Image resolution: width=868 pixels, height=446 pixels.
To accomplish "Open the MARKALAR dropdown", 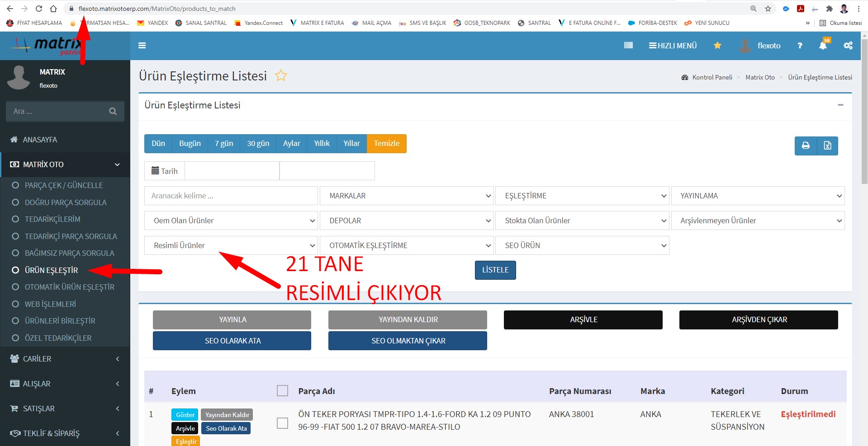I will (x=406, y=196).
